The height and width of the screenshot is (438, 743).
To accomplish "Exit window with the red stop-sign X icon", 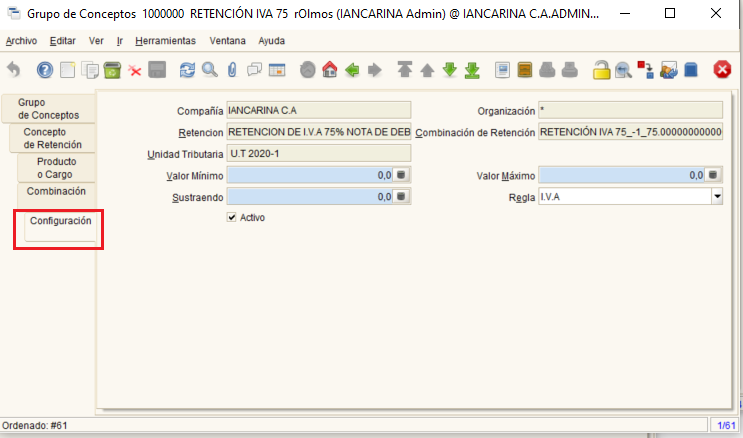I will click(x=722, y=70).
